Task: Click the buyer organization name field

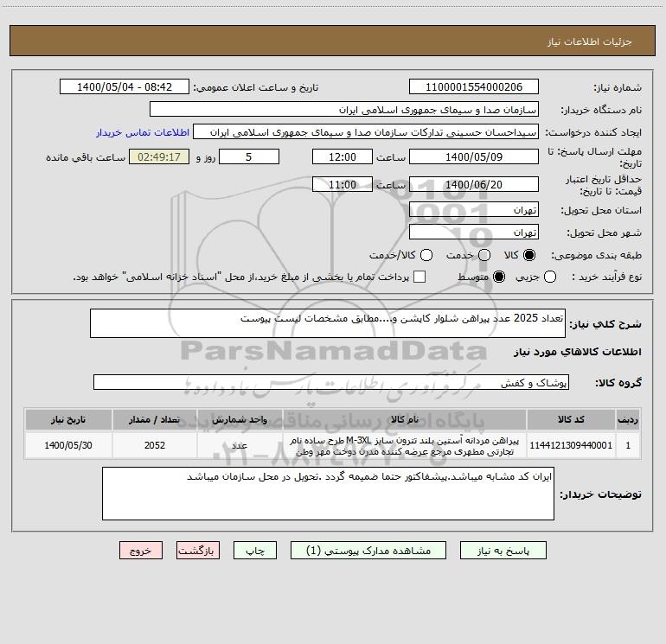Action: point(344,109)
